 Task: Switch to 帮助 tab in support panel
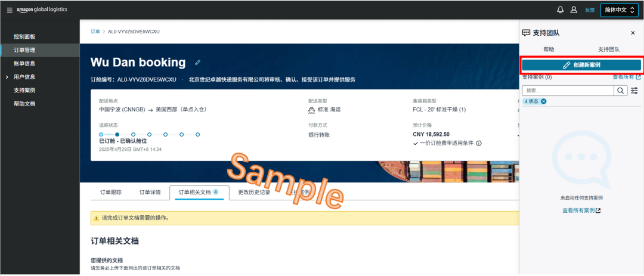[x=549, y=49]
